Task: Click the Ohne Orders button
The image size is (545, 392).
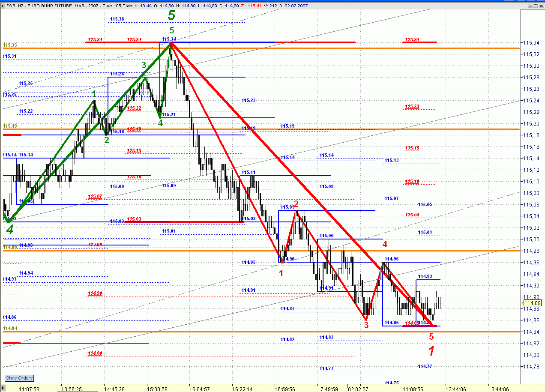Action: pos(19,378)
